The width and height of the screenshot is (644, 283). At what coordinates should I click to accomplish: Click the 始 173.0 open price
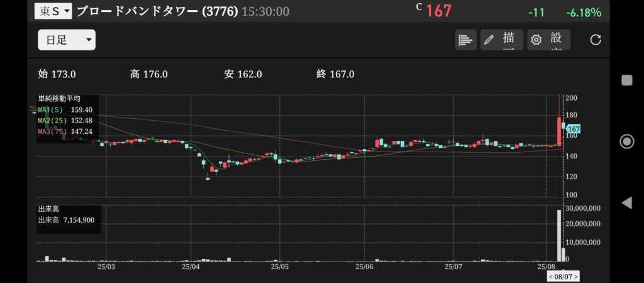pyautogui.click(x=57, y=74)
